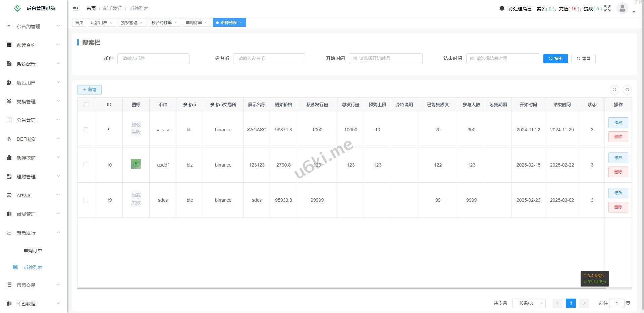Click the blue 搜索 button

tap(555, 59)
